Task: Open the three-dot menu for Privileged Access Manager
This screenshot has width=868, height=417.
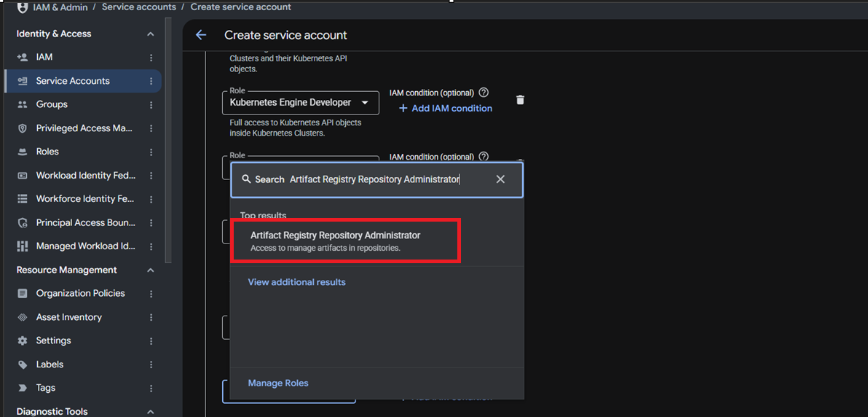Action: [151, 128]
